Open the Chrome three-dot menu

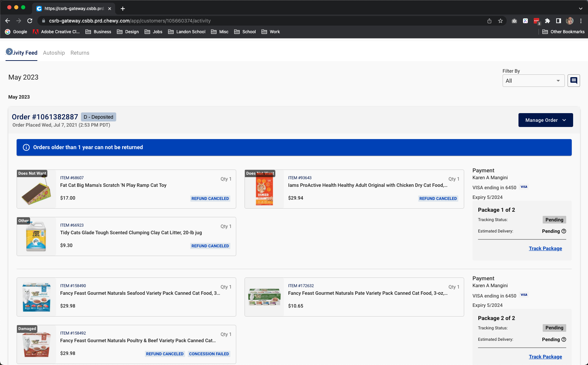581,21
